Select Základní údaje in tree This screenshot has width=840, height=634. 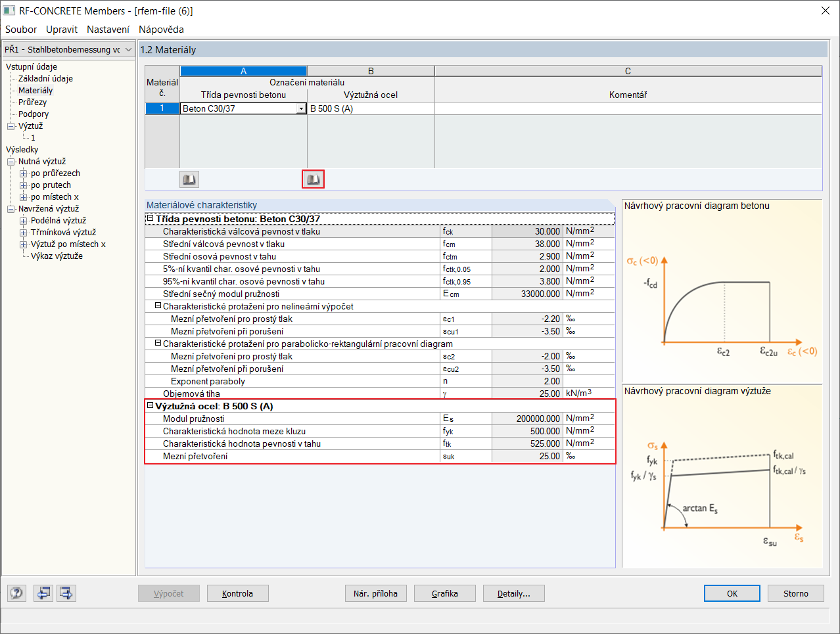click(x=45, y=79)
